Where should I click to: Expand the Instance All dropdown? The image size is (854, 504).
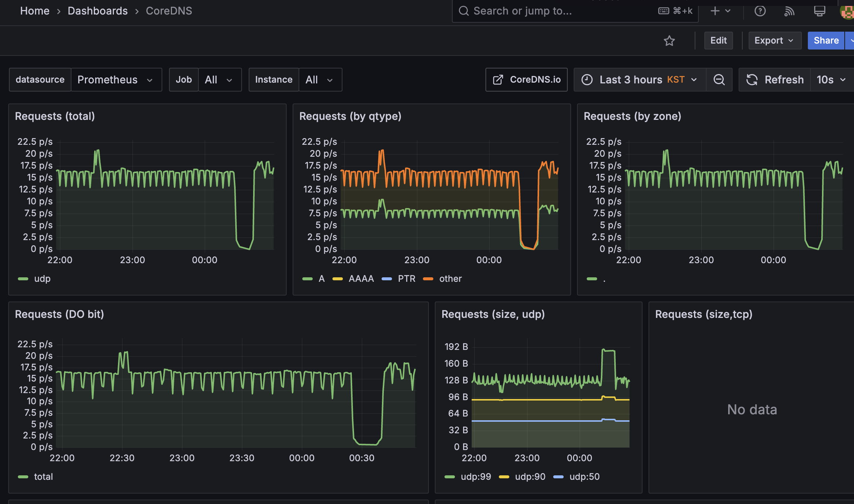pyautogui.click(x=320, y=80)
